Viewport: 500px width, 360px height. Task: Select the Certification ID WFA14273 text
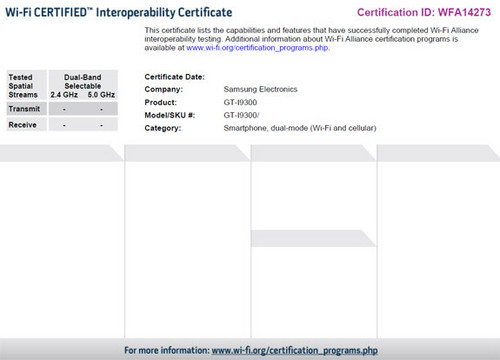424,12
